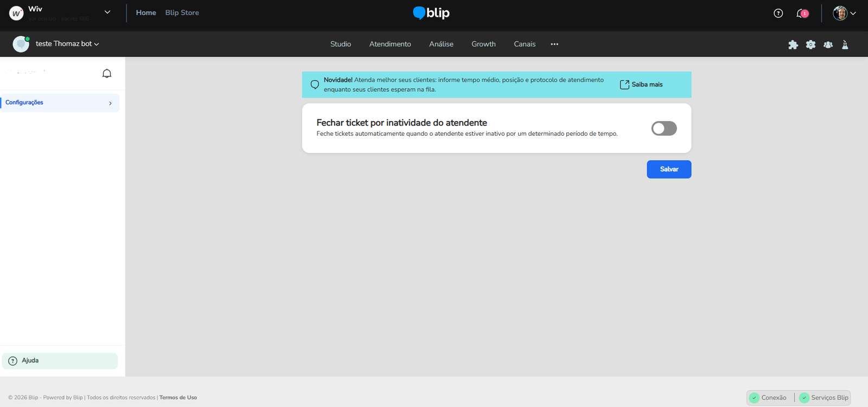This screenshot has height=407, width=868.
Task: Click the Wiv organization logo
Action: 16,13
